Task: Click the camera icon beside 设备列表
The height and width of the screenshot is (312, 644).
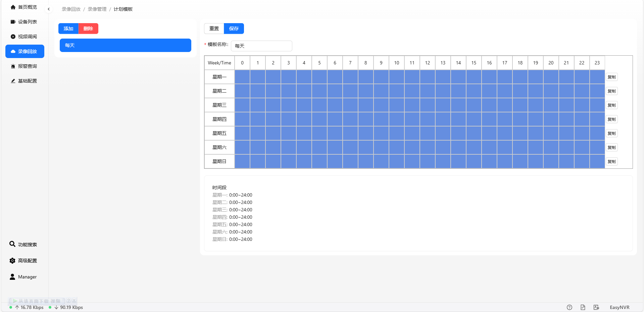Action: pyautogui.click(x=13, y=22)
